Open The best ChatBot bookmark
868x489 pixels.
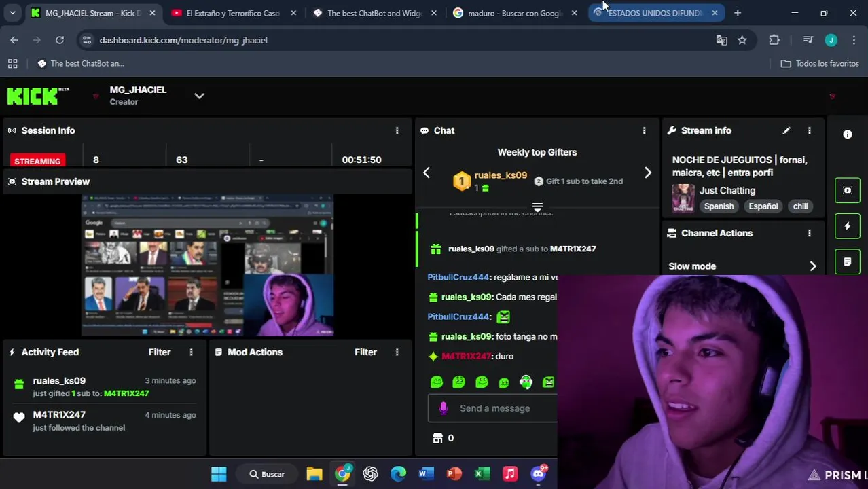click(x=81, y=63)
